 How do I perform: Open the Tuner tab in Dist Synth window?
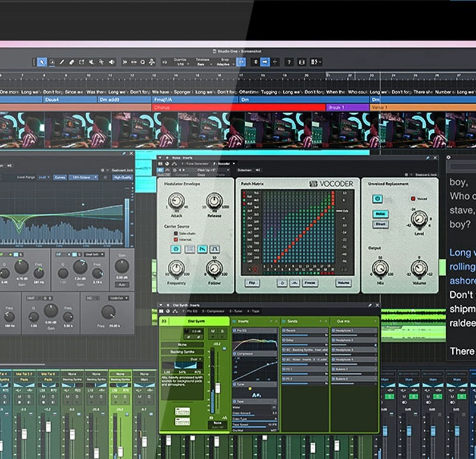(x=235, y=311)
